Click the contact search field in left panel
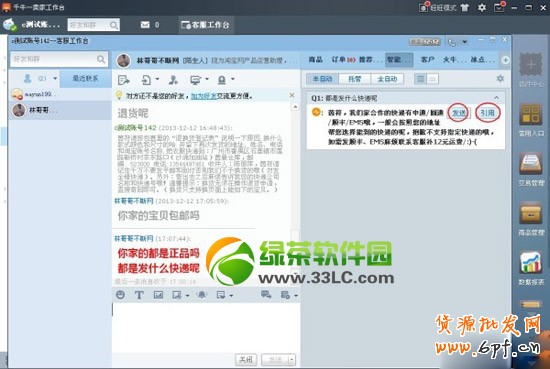 58,59
